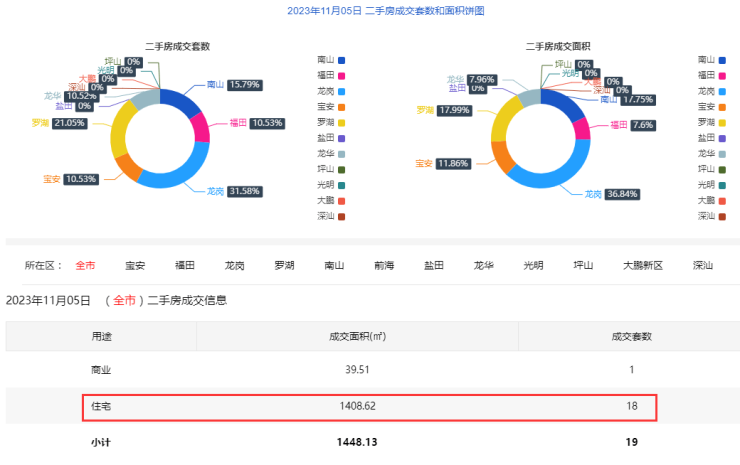Screen dimensions: 740x465
Task: Open the 福田 district tab
Action: coord(185,266)
